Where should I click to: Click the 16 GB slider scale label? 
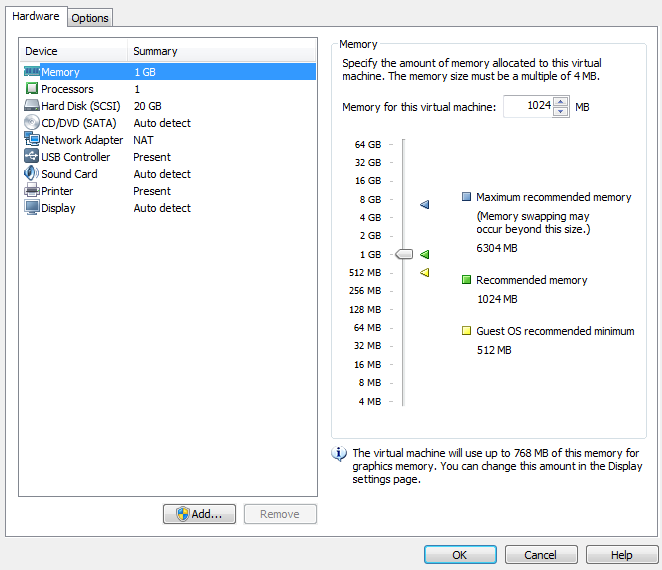point(368,181)
